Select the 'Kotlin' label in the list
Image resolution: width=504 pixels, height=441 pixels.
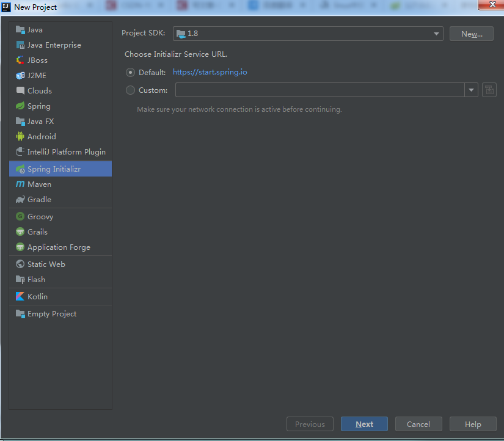[x=37, y=297]
